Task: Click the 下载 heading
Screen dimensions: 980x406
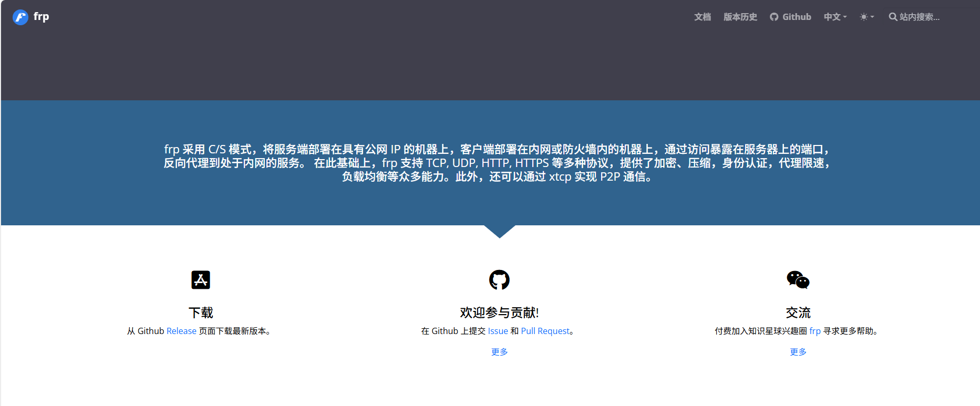Action: pyautogui.click(x=201, y=313)
